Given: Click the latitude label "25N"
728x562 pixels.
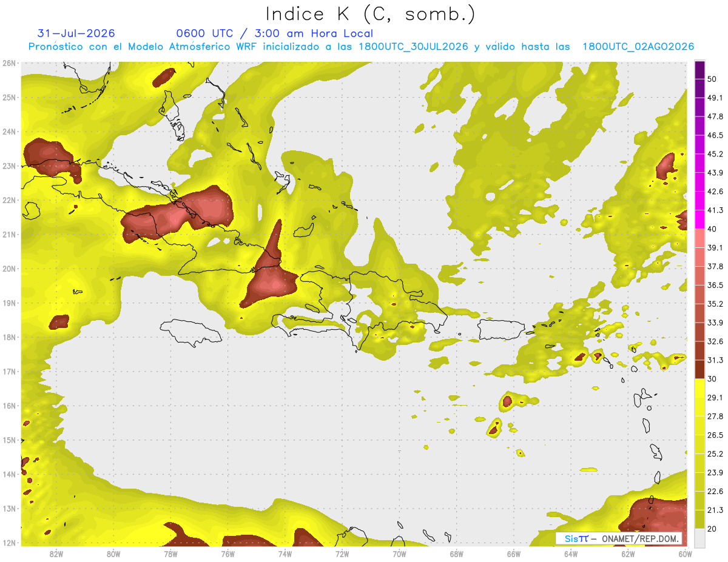Looking at the screenshot, I should click(9, 98).
